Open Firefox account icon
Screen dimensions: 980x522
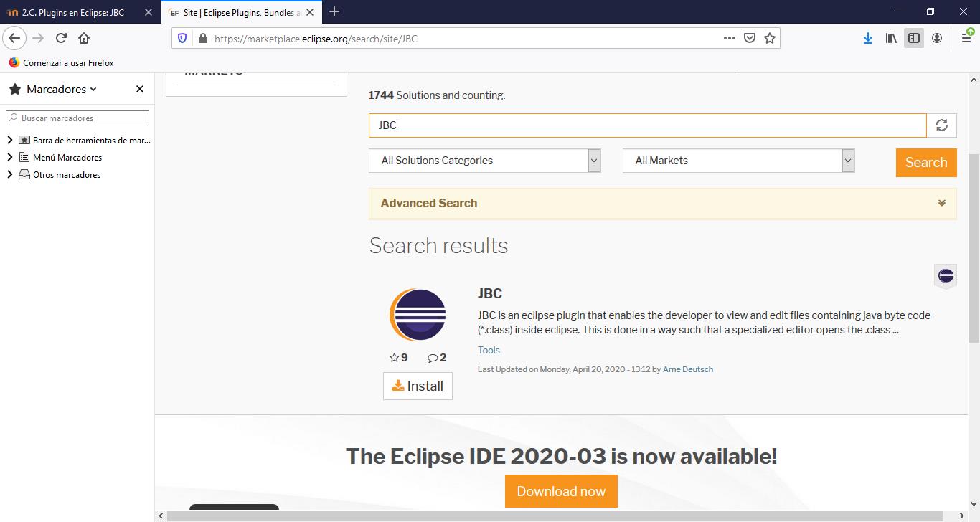[937, 38]
